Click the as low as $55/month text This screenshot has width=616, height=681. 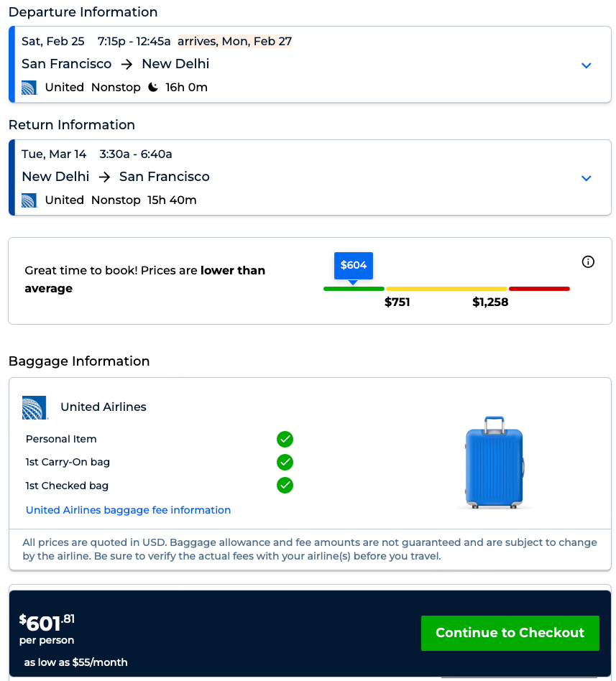pyautogui.click(x=76, y=662)
